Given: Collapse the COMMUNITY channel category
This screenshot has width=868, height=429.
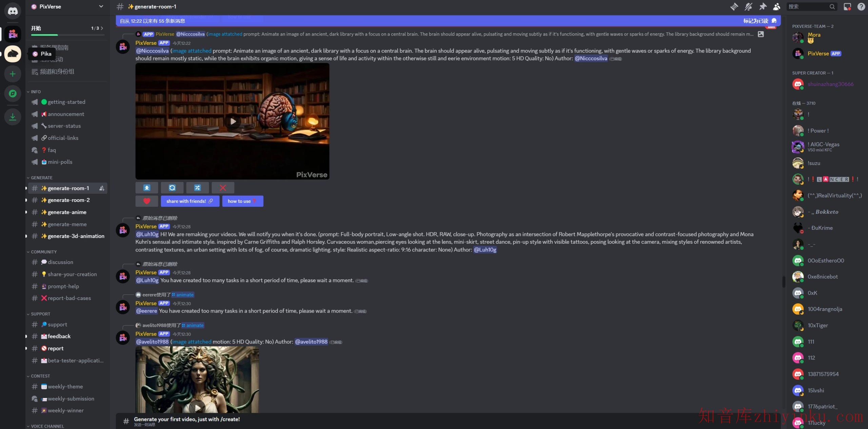Looking at the screenshot, I should pyautogui.click(x=43, y=252).
